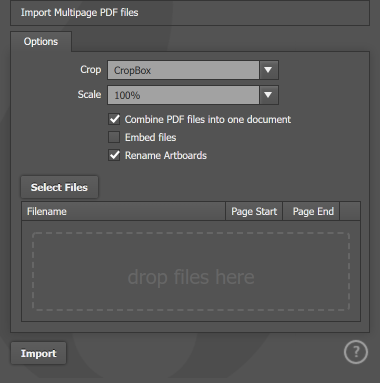This screenshot has height=383, width=380.
Task: Expand the Crop dropdown arrow
Action: click(x=268, y=70)
